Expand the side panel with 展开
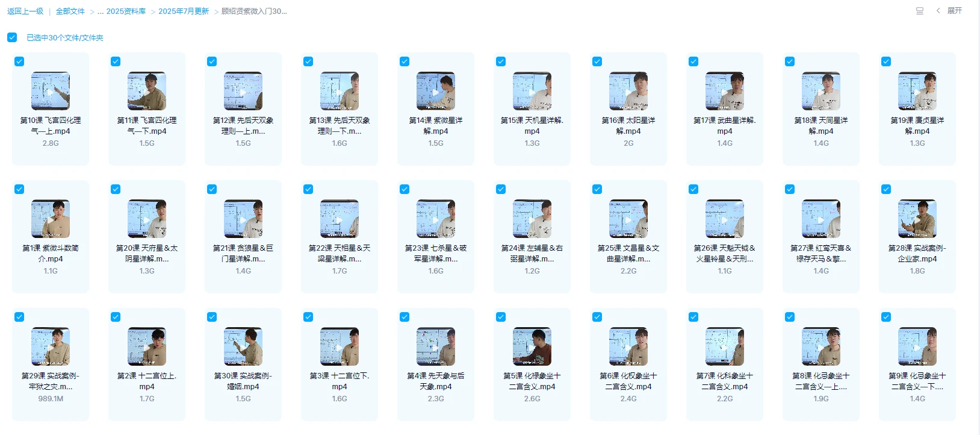The width and height of the screenshot is (980, 435). [949, 11]
